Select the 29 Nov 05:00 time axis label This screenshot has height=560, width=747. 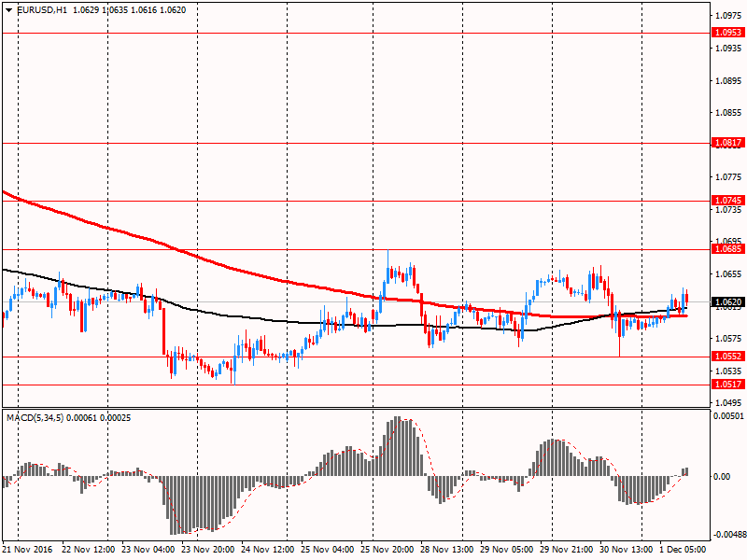(507, 549)
